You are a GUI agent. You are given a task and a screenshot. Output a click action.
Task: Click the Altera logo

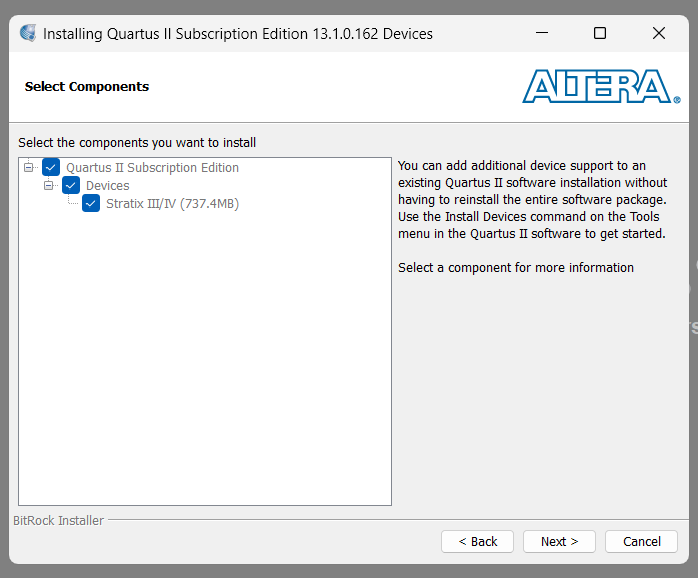pos(601,86)
